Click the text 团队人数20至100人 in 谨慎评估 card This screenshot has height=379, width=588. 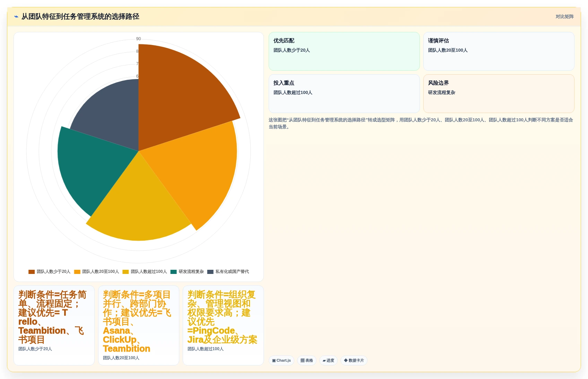pos(448,50)
